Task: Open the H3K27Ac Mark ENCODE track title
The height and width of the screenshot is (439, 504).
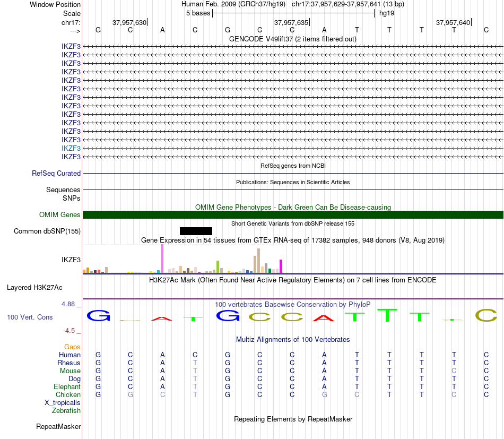Action: (x=293, y=280)
